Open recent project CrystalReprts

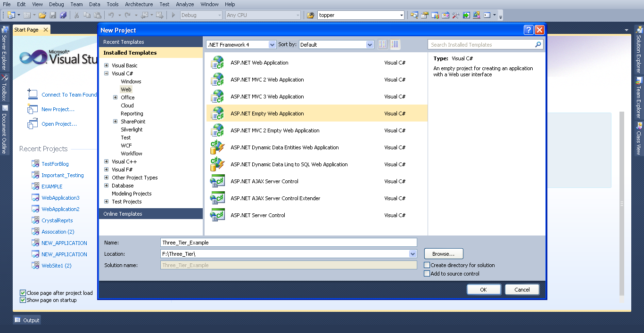[57, 220]
